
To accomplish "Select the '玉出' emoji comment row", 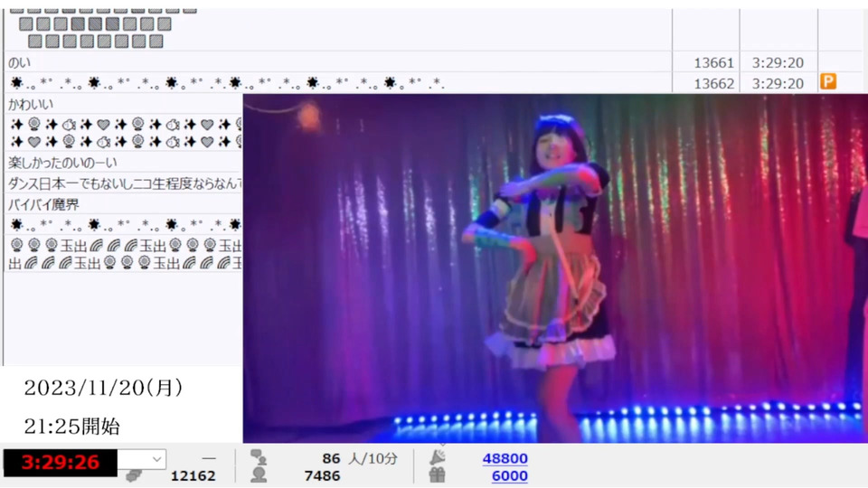I will [x=124, y=254].
